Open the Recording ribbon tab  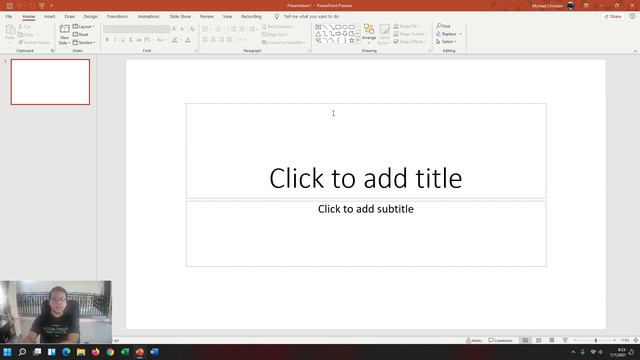(251, 16)
